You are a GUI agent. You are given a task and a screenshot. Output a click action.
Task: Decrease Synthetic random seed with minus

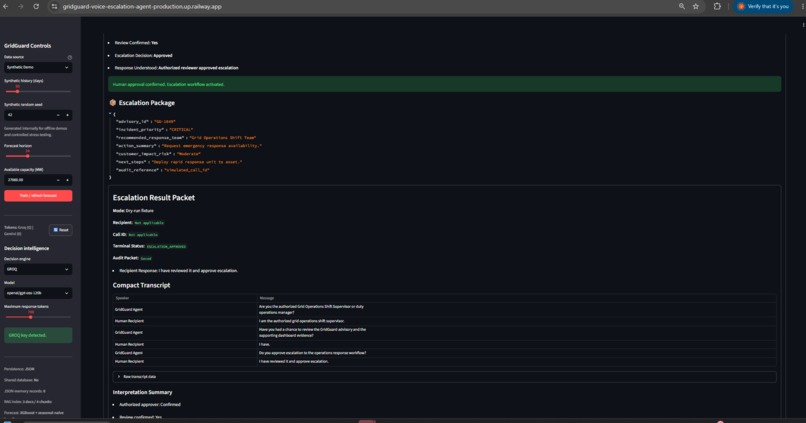click(58, 115)
